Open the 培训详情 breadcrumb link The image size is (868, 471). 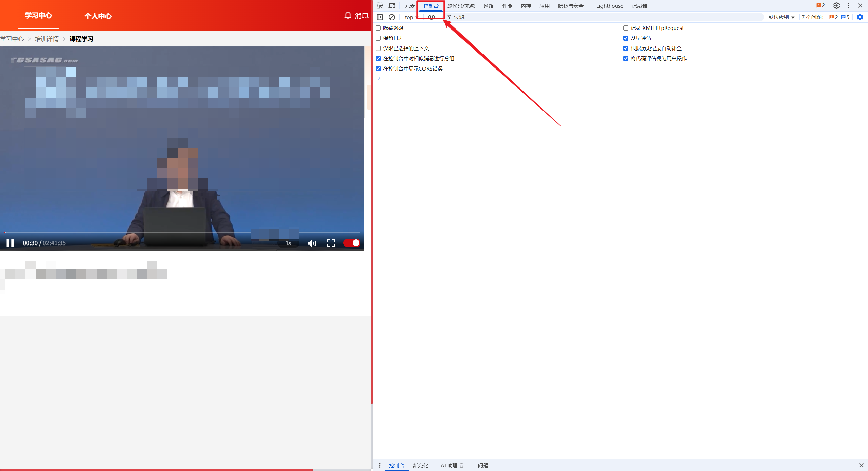coord(47,39)
